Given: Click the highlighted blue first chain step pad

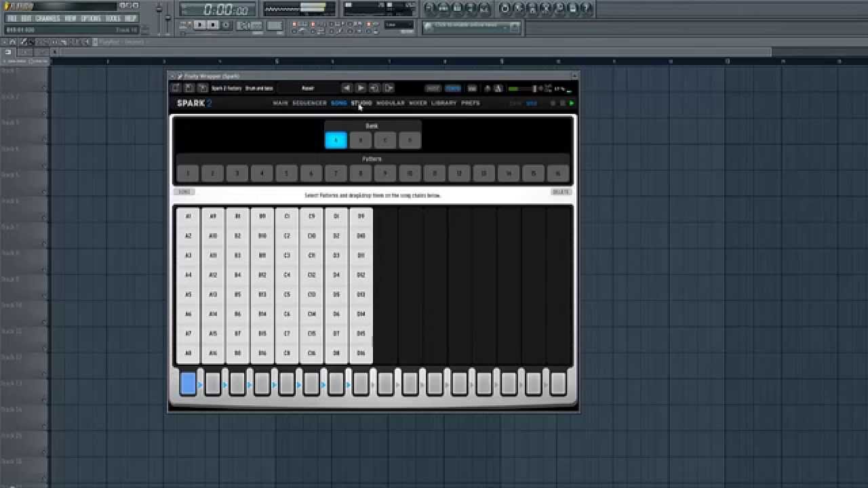Looking at the screenshot, I should click(188, 384).
